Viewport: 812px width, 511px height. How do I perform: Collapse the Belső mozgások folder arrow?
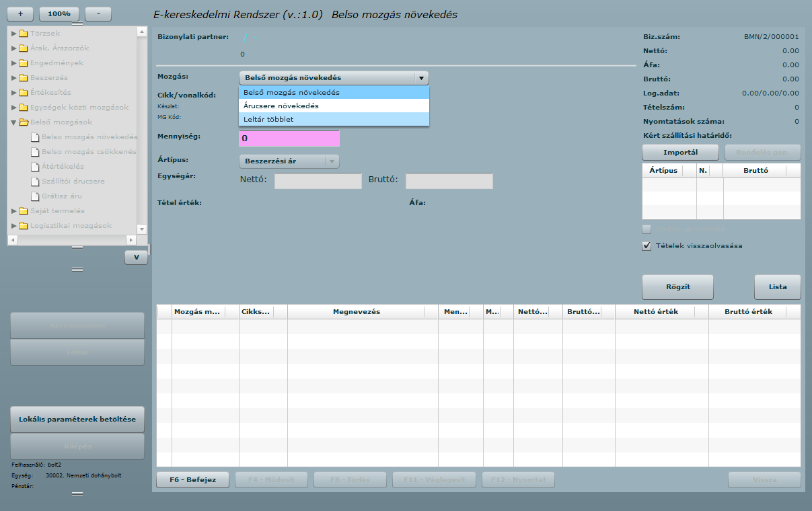click(14, 122)
